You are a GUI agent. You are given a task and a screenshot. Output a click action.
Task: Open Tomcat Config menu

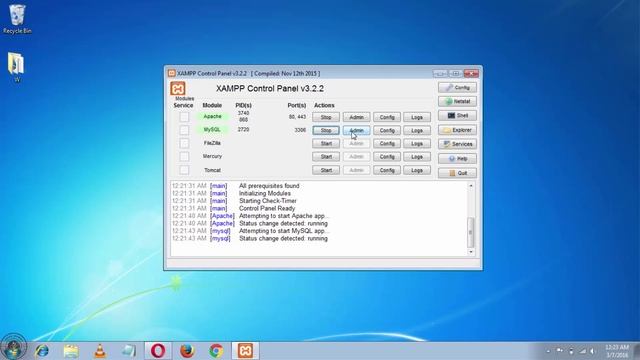[387, 170]
